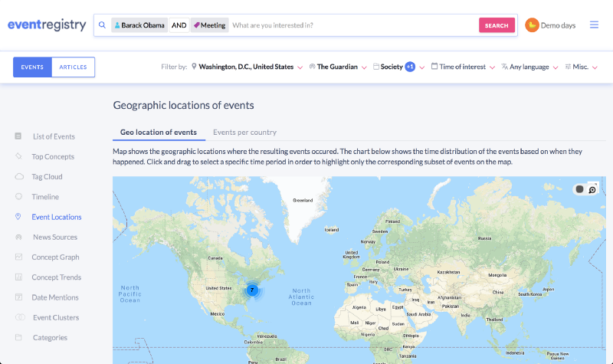Click the blue 7-event cluster marker

(252, 290)
